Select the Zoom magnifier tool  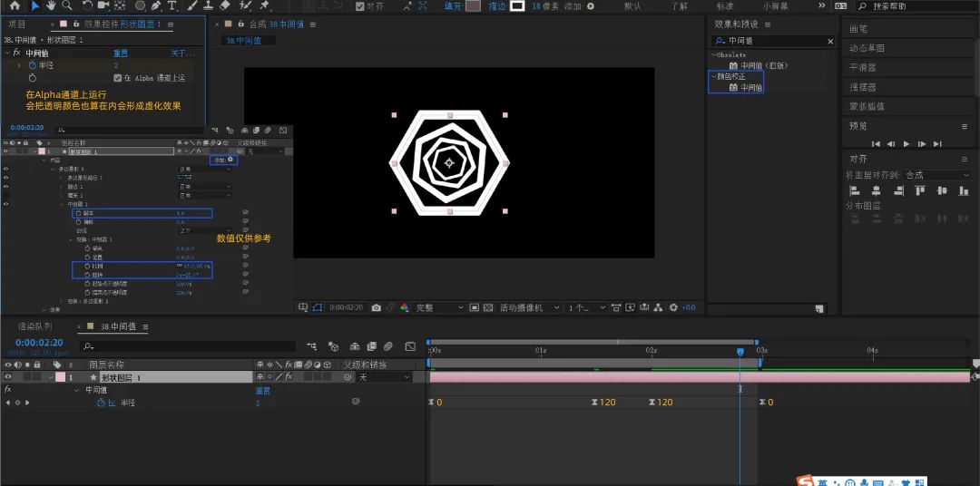pos(66,5)
